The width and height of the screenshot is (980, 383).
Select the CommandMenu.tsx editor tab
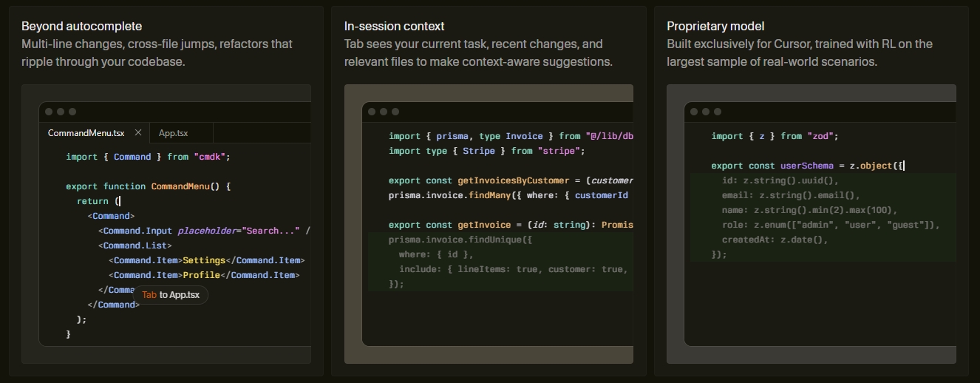(86, 133)
